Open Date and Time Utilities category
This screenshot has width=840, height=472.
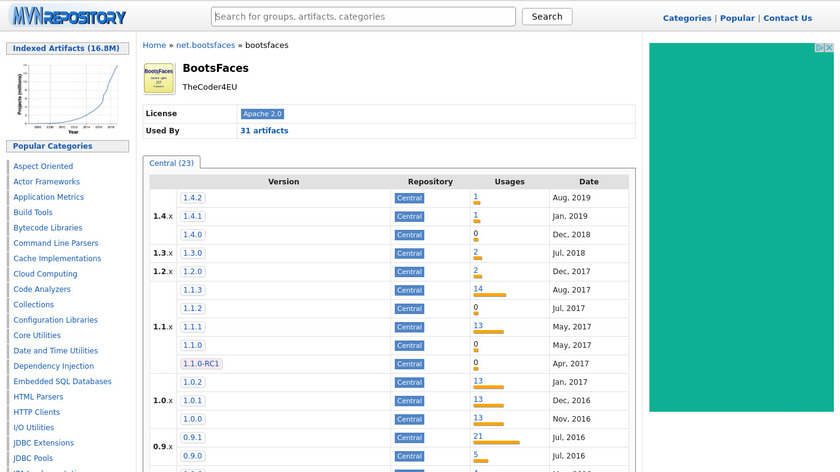click(56, 350)
